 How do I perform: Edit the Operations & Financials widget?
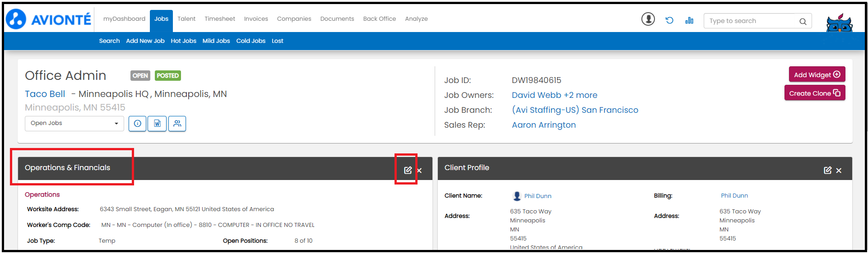point(408,170)
